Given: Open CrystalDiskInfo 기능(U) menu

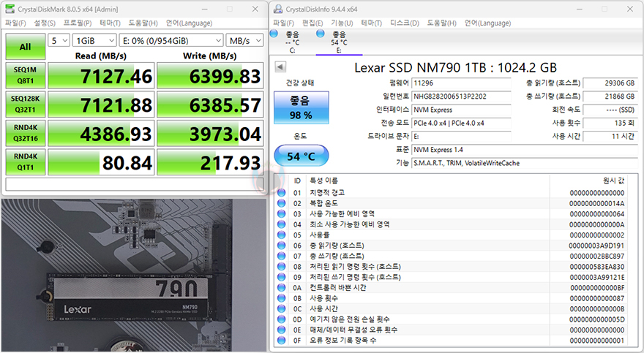Looking at the screenshot, I should point(342,23).
